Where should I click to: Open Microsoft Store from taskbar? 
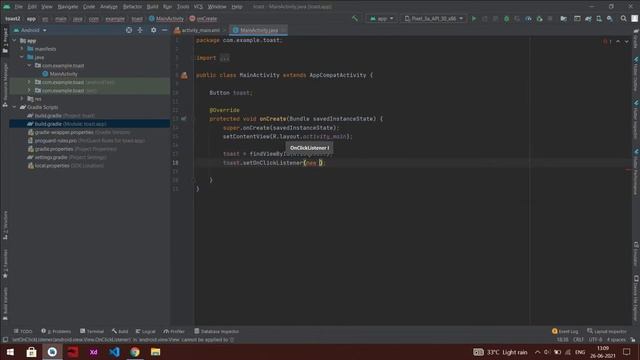31,352
